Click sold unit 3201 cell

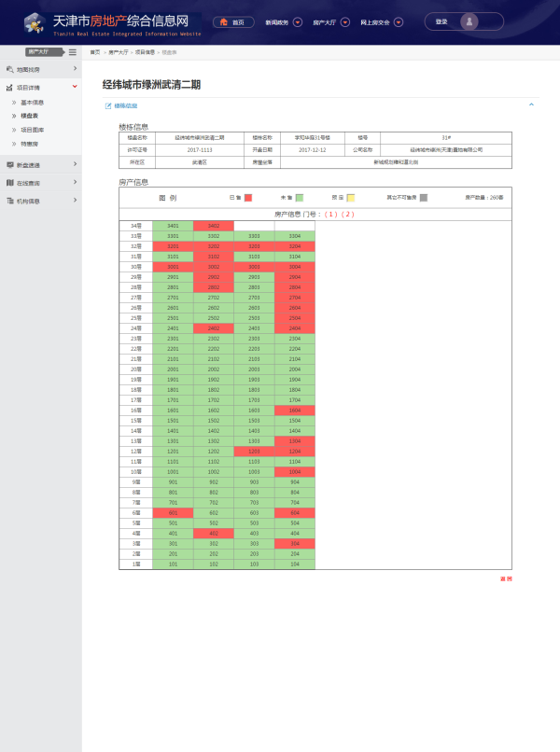[x=173, y=246]
